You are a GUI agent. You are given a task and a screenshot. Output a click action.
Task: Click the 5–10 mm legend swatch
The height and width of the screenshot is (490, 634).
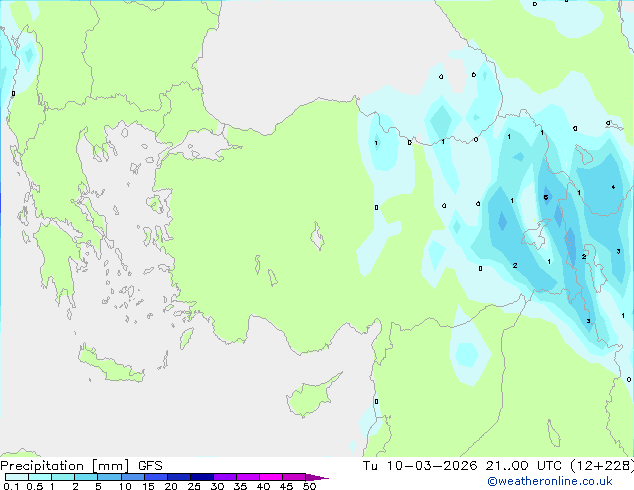click(109, 477)
